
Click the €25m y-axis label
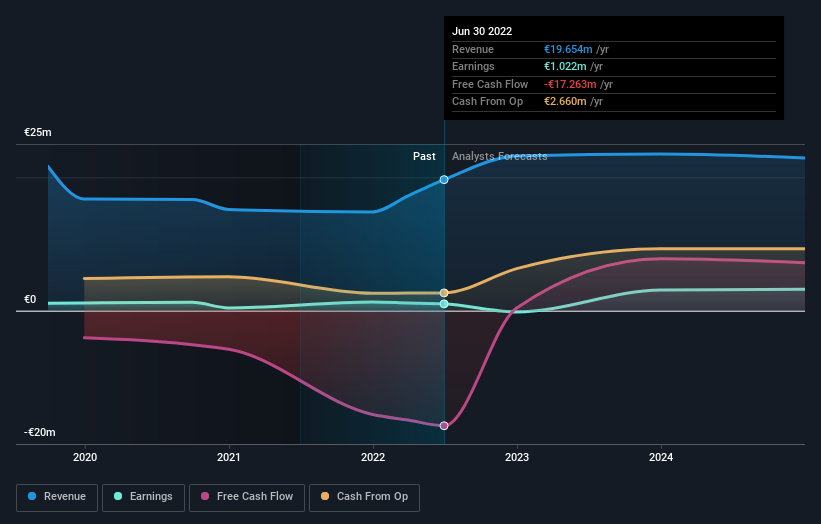(x=38, y=132)
